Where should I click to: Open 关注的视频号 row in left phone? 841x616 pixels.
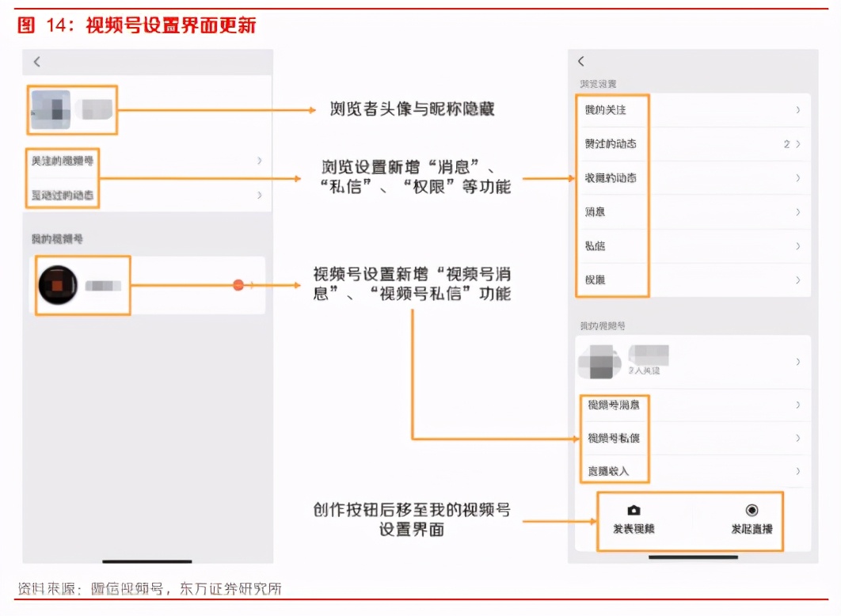tap(147, 161)
